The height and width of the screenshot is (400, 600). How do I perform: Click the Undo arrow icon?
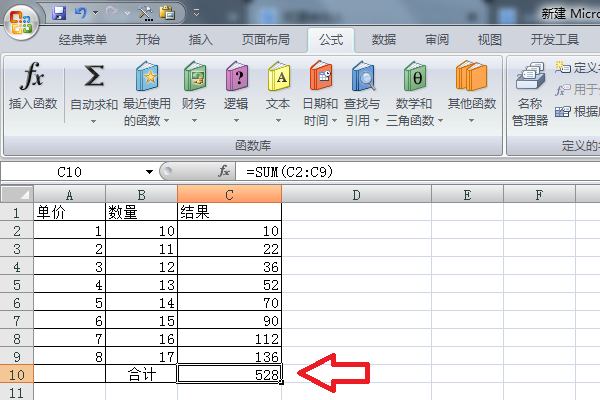[x=80, y=14]
